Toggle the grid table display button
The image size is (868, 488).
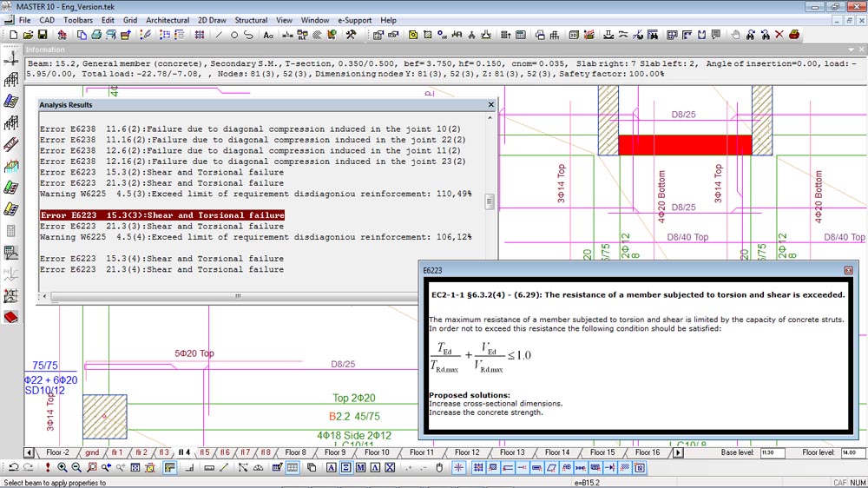tap(293, 468)
